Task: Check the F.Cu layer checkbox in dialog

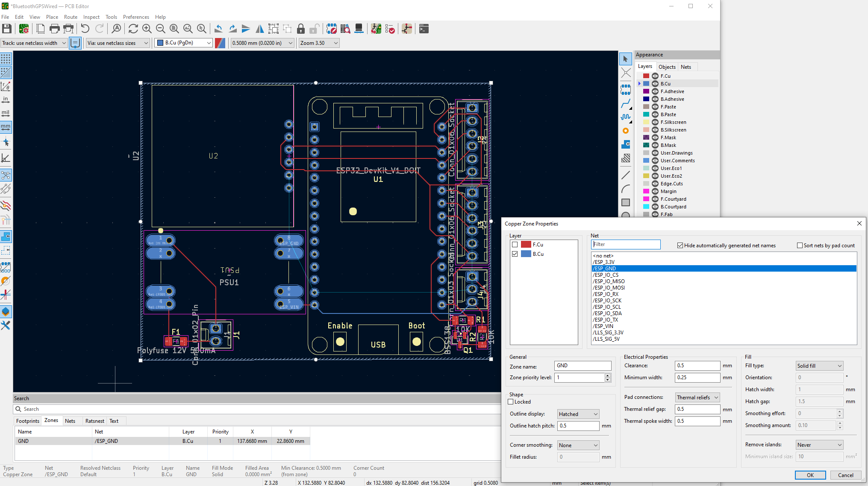Action: tap(515, 245)
